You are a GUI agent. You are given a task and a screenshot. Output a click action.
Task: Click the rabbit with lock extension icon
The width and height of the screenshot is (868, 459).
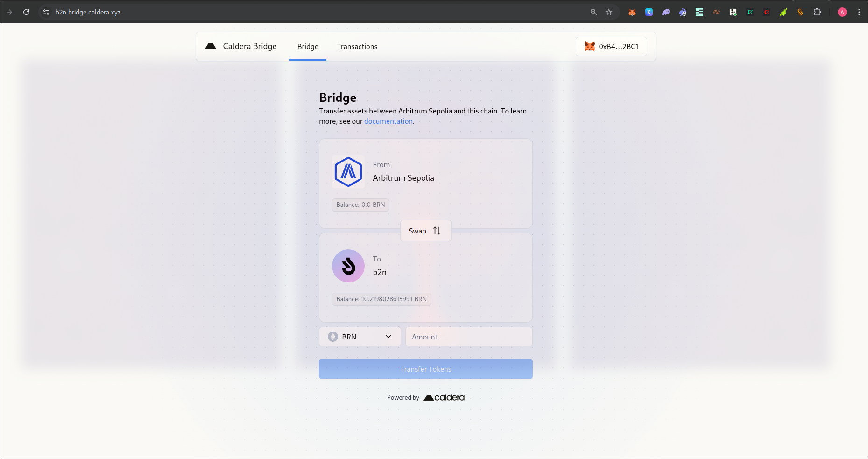[x=683, y=13]
